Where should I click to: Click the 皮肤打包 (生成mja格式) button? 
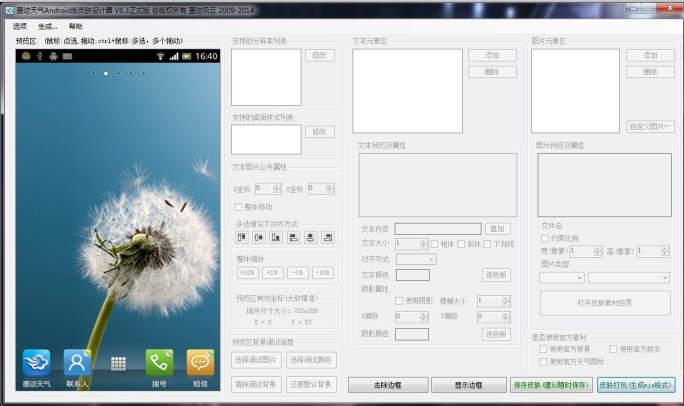point(636,385)
